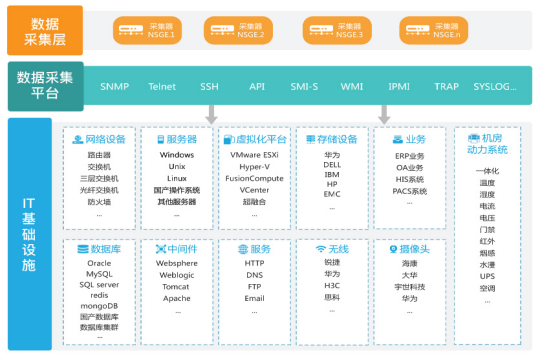The height and width of the screenshot is (360, 541).
Task: Choose Linux under servers
Action: click(177, 178)
